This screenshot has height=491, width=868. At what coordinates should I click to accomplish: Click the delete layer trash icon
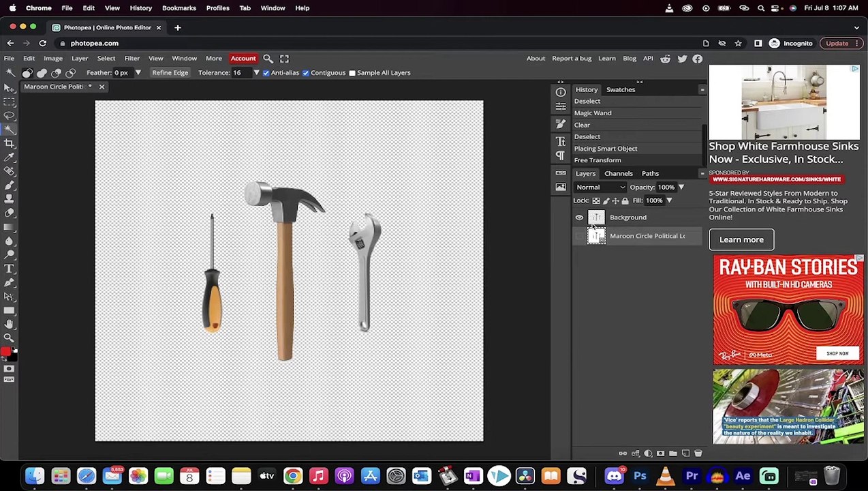click(698, 453)
